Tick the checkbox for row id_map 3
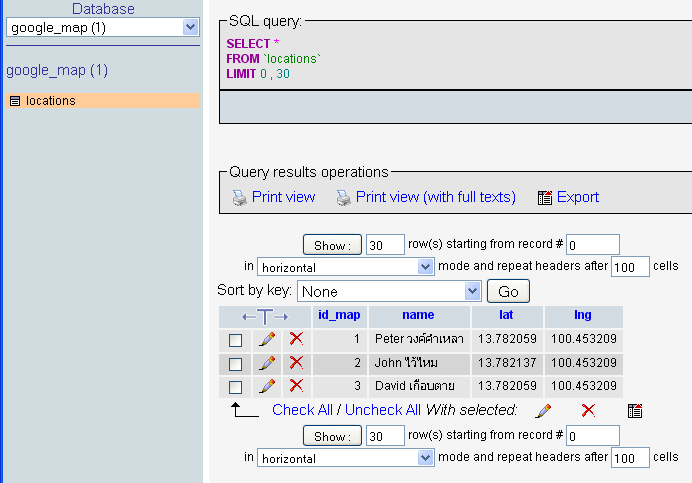 coord(236,387)
